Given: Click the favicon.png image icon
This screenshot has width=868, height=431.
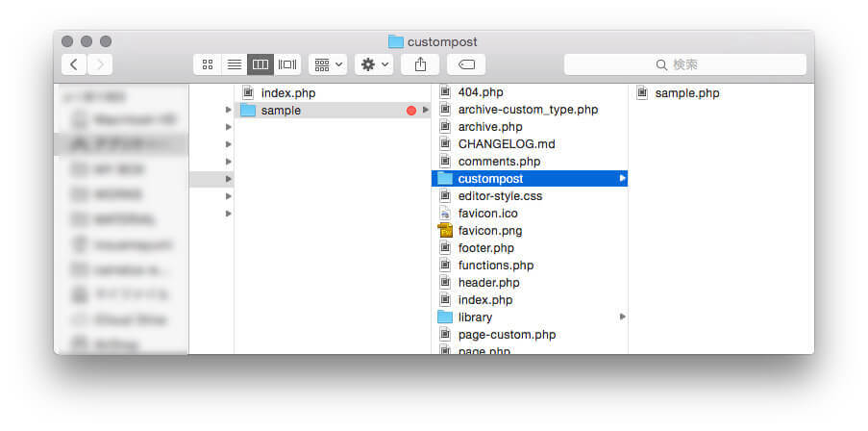Looking at the screenshot, I should pyautogui.click(x=445, y=231).
